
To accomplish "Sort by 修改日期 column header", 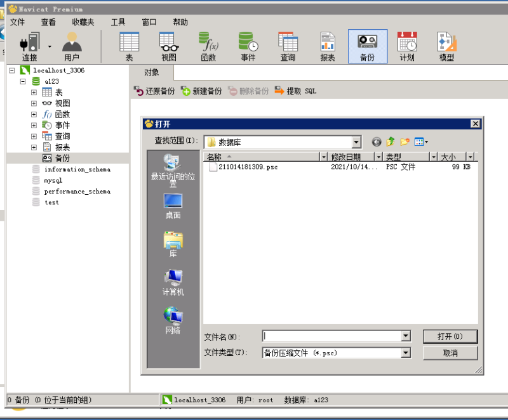I will click(x=352, y=157).
